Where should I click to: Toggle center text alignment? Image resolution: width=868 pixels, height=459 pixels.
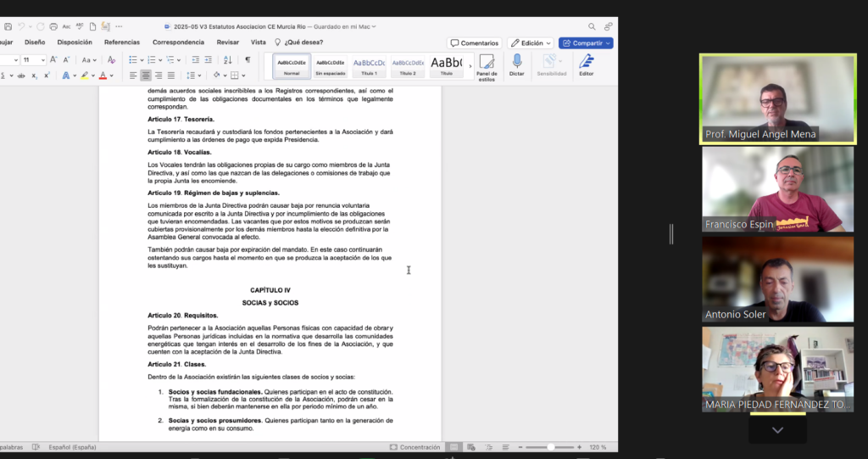[x=147, y=76]
